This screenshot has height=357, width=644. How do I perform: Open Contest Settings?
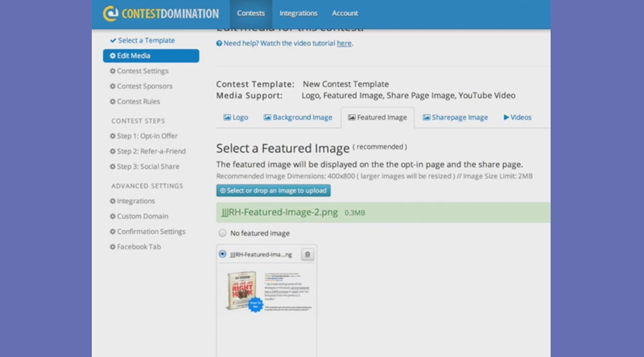coord(142,71)
